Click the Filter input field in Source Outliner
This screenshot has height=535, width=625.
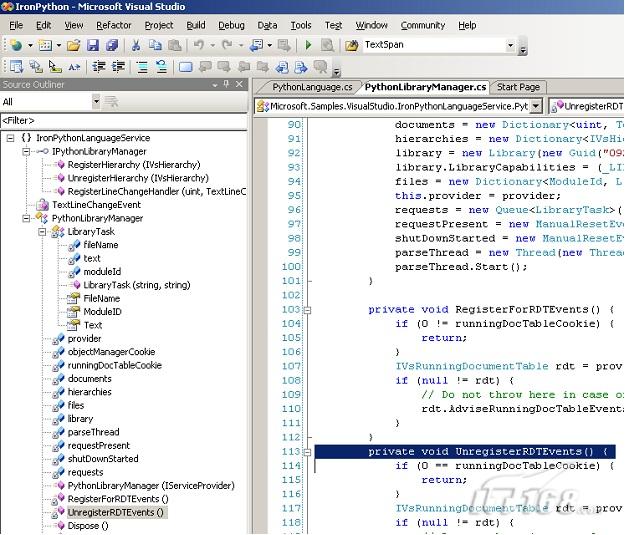[x=124, y=121]
